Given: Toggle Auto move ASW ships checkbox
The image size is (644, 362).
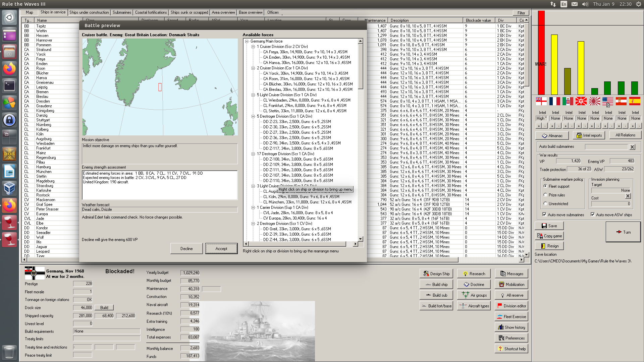Looking at the screenshot, I should pyautogui.click(x=593, y=215).
